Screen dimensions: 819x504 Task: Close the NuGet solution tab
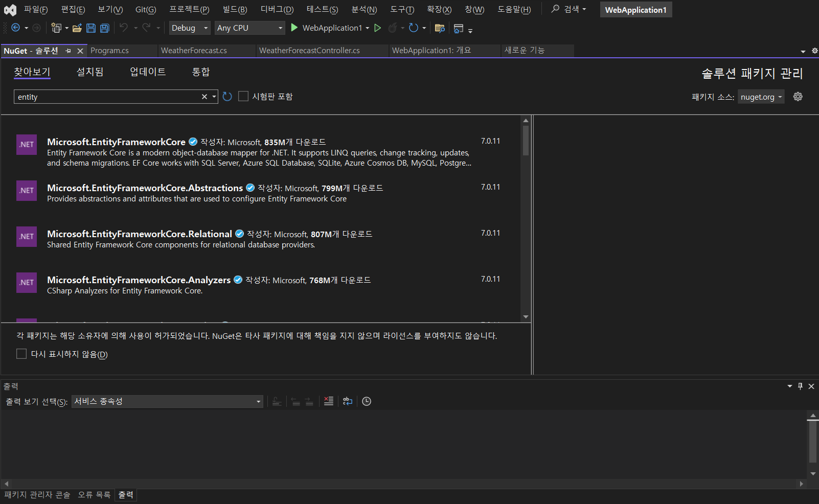point(80,51)
